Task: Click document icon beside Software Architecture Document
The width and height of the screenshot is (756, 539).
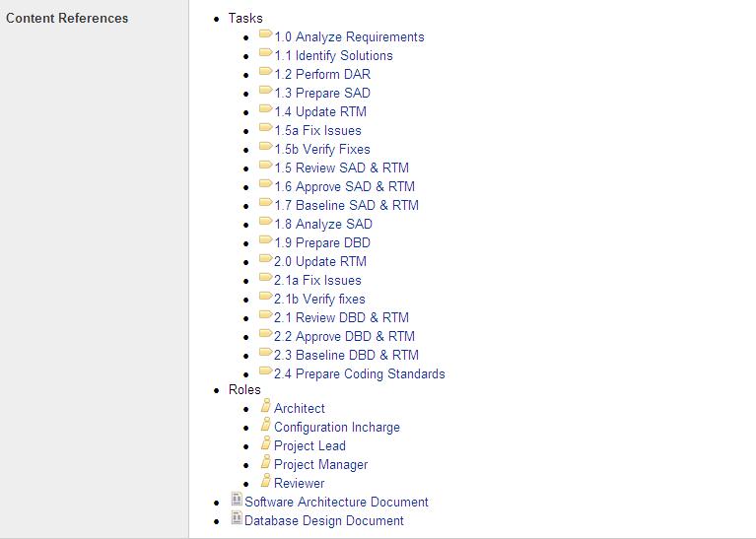Action: (x=237, y=499)
